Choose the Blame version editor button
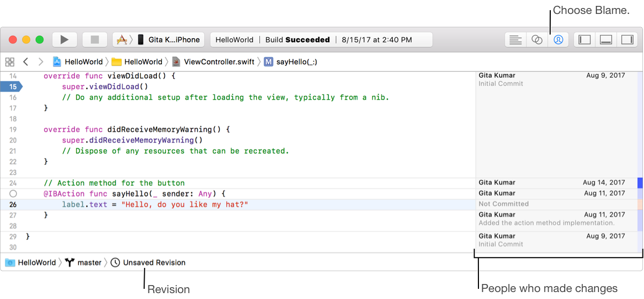The width and height of the screenshot is (644, 299). (x=558, y=40)
